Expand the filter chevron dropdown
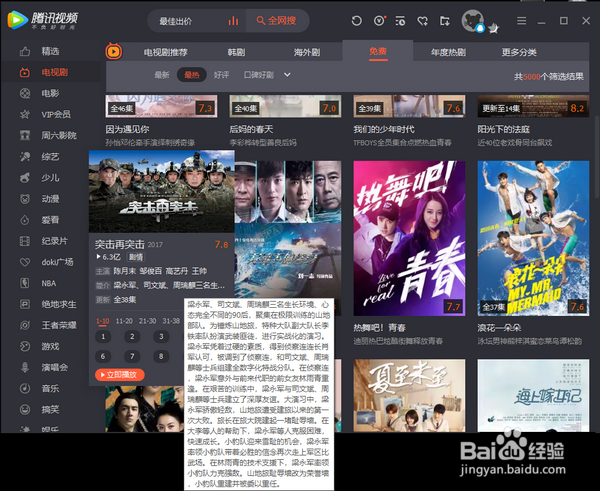This screenshot has width=600, height=491. tap(287, 75)
